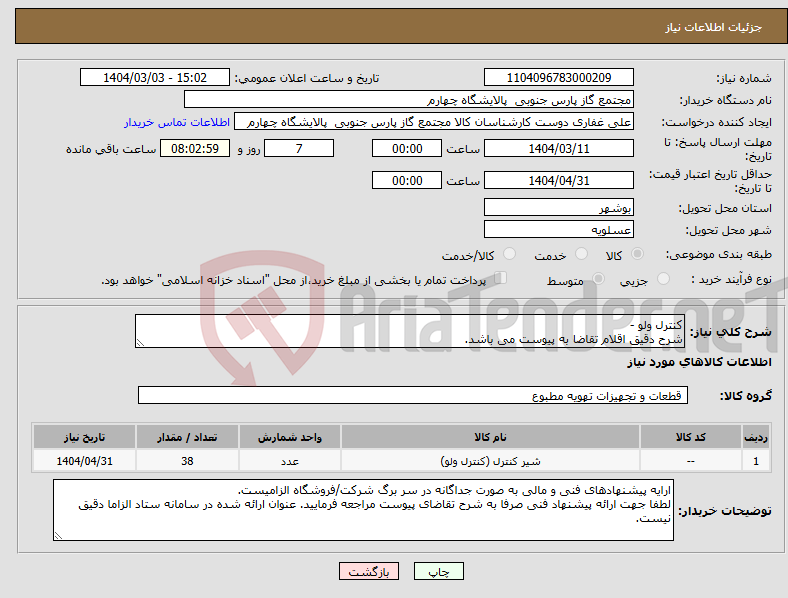Click the response deadline time 00:00 field
Image resolution: width=788 pixels, height=598 pixels.
(407, 149)
